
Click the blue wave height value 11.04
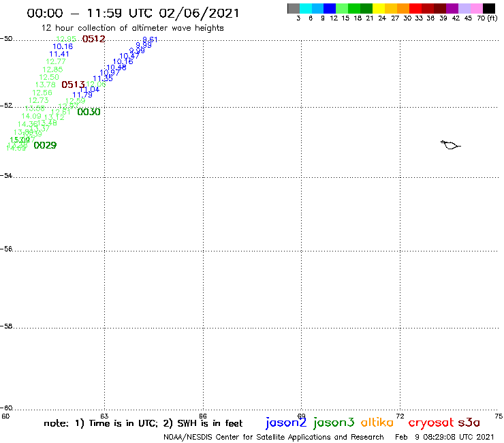click(x=89, y=89)
